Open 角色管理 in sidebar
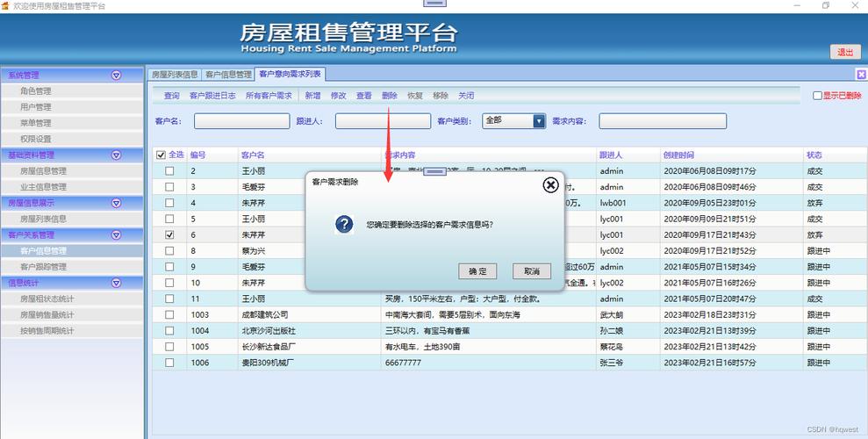Image resolution: width=868 pixels, height=439 pixels. pyautogui.click(x=35, y=91)
